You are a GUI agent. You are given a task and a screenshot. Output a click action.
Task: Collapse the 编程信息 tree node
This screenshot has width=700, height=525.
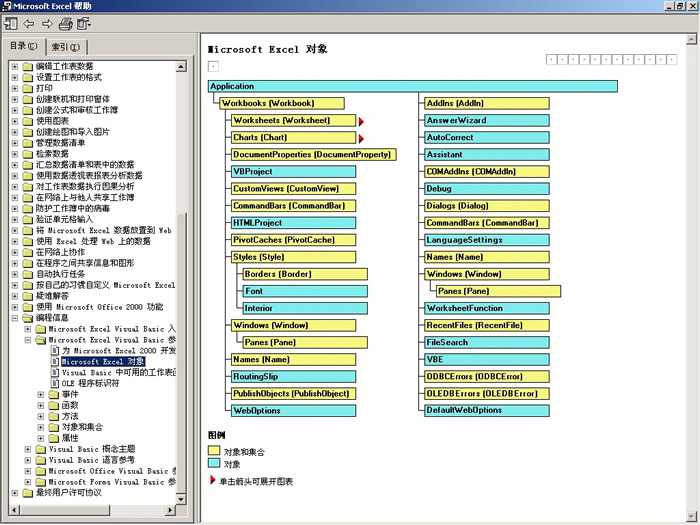[x=14, y=317]
